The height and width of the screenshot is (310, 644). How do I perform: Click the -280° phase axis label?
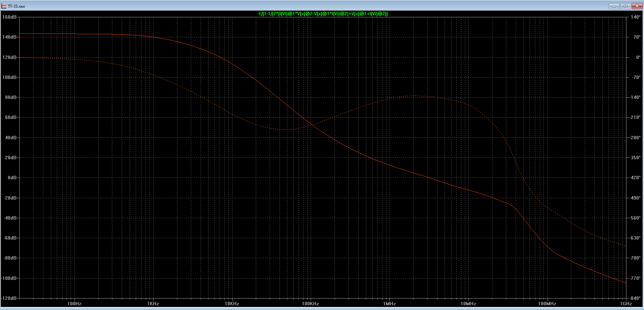635,138
